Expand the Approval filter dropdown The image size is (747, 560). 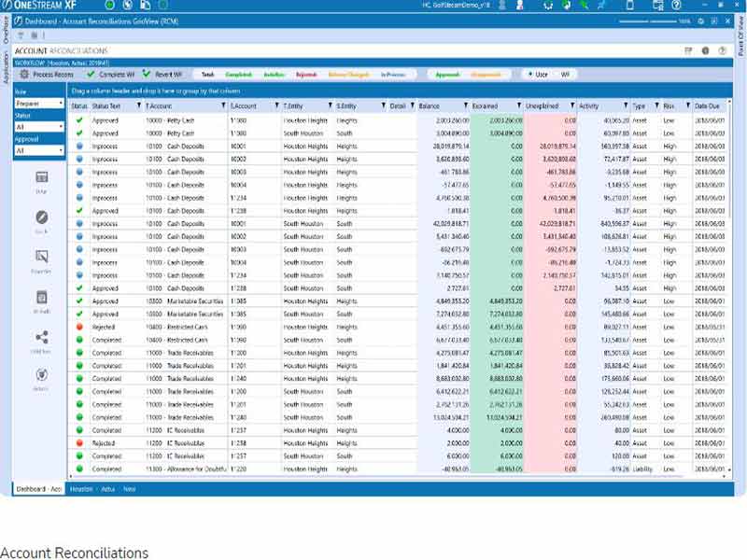[x=39, y=150]
